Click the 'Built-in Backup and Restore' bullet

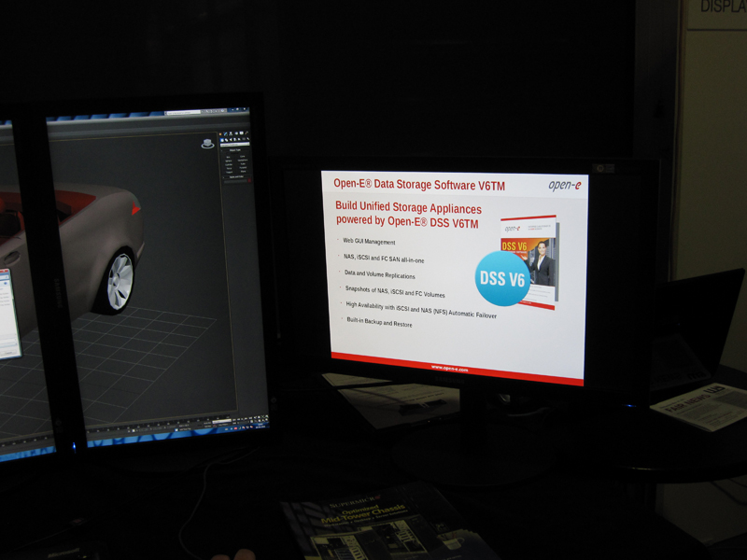click(x=380, y=322)
